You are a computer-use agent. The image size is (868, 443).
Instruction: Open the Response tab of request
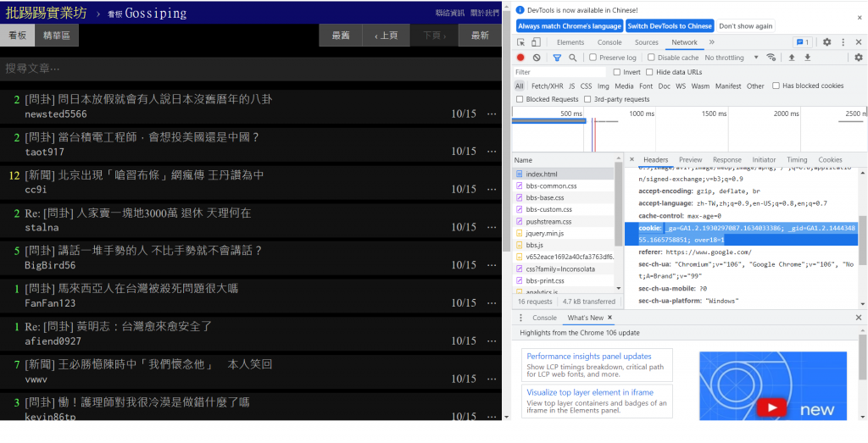726,160
